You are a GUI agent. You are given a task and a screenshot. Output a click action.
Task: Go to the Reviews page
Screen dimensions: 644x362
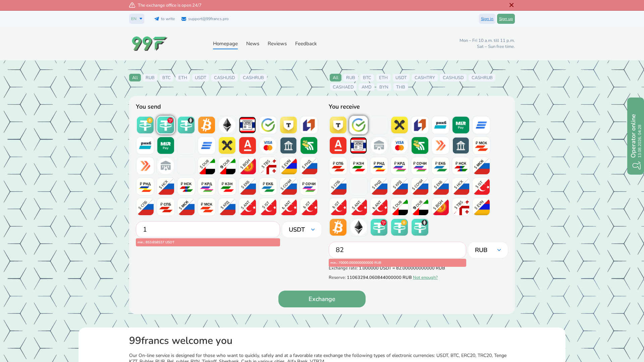pyautogui.click(x=277, y=44)
